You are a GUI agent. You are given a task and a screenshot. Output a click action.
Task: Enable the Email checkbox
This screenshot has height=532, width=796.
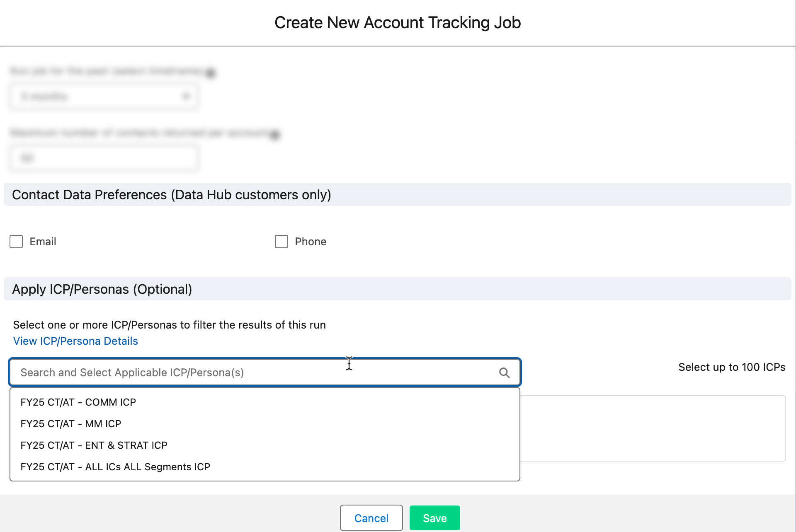16,242
